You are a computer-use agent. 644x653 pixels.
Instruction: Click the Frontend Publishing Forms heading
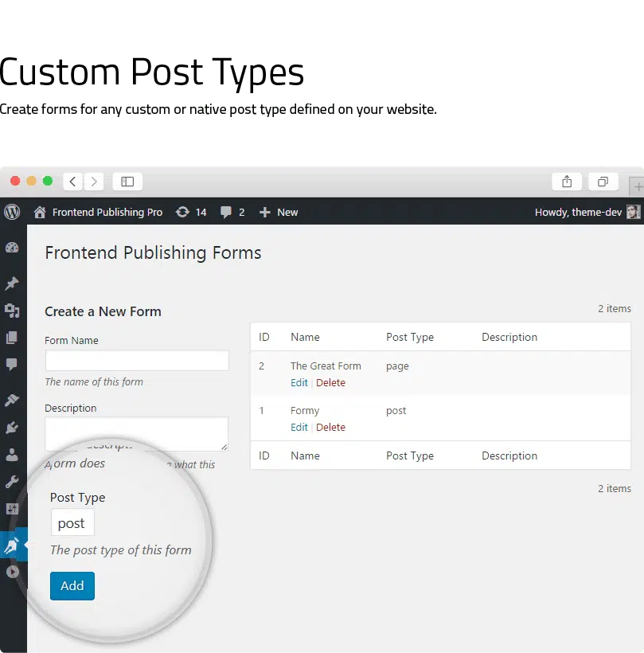(153, 252)
